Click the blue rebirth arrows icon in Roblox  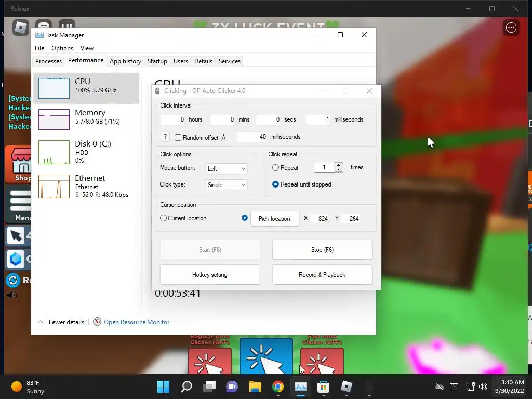[13, 280]
